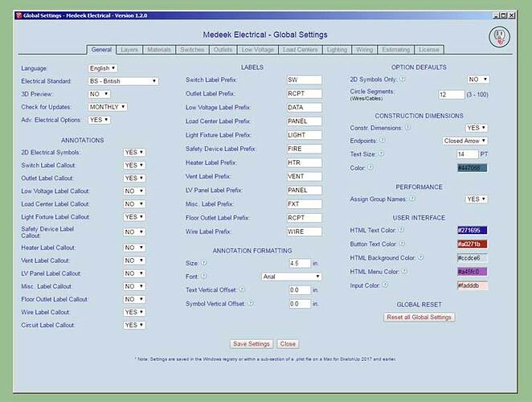The width and height of the screenshot is (532, 402).
Task: Open the 2D Symbols Only dropdown
Action: click(x=478, y=80)
